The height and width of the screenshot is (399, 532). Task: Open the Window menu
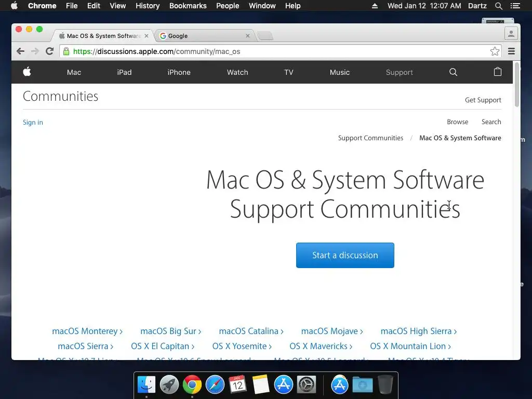262,6
